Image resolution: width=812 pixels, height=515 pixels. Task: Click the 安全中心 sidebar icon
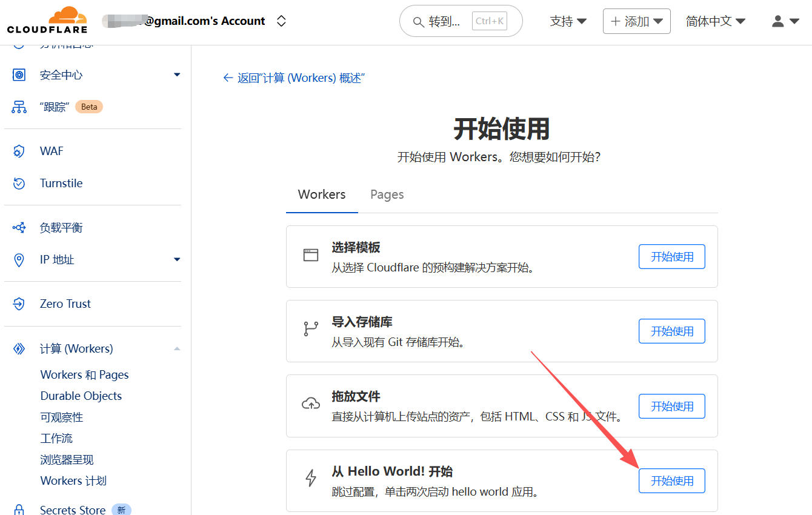coord(19,75)
